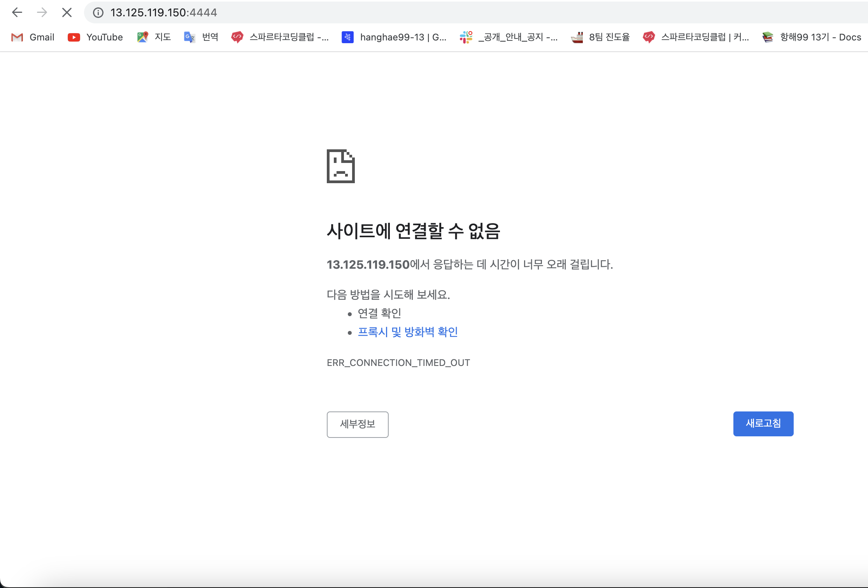Click the 세부정보 details button

[x=358, y=424]
